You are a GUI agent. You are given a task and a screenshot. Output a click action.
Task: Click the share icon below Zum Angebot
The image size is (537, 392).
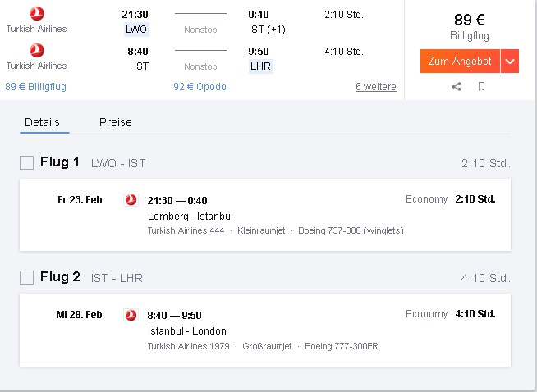pyautogui.click(x=457, y=87)
